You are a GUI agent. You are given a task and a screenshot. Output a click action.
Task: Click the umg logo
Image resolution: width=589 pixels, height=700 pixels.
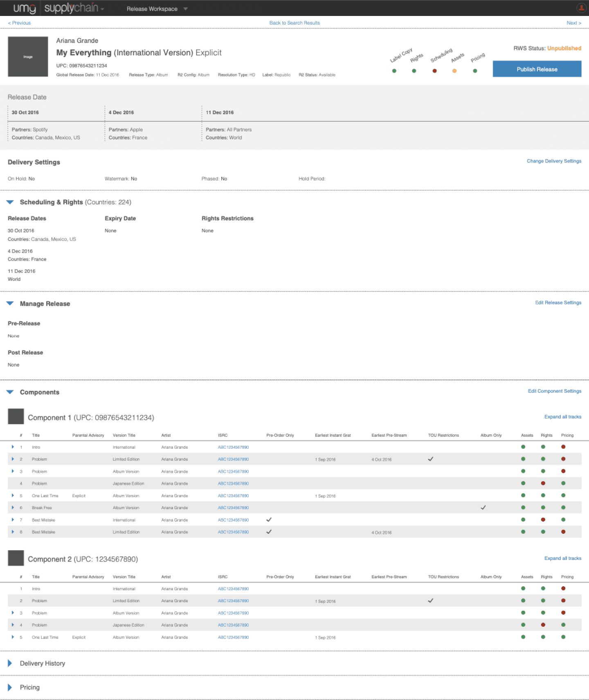pos(25,8)
